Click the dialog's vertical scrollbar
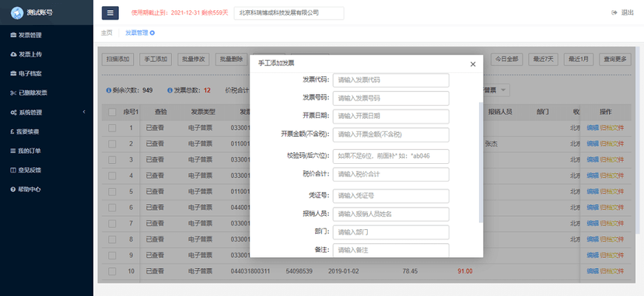The width and height of the screenshot is (644, 296). pyautogui.click(x=481, y=162)
